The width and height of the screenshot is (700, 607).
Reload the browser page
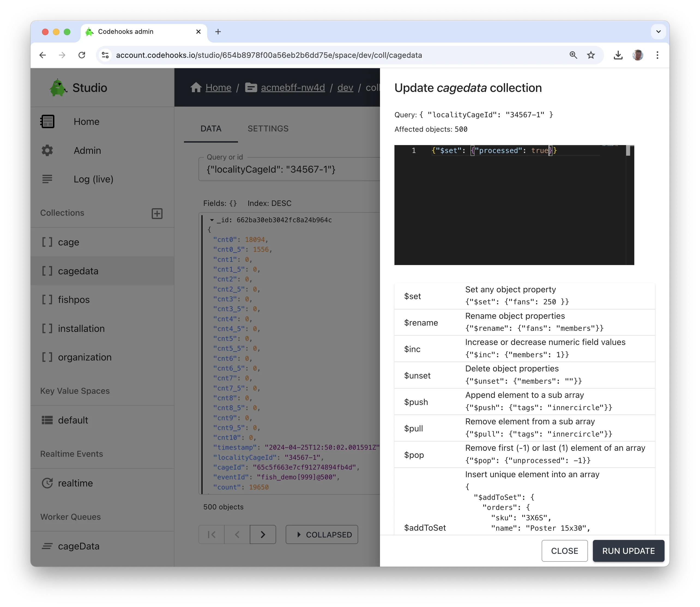click(82, 55)
